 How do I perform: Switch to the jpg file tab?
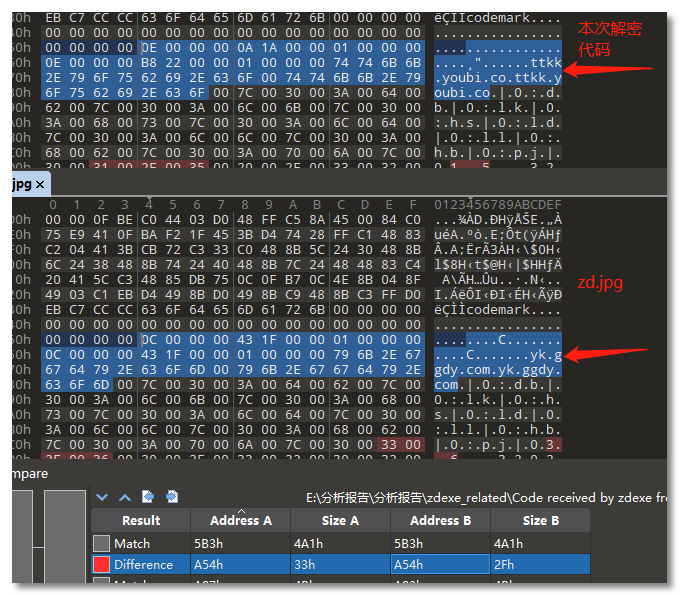[x=20, y=185]
